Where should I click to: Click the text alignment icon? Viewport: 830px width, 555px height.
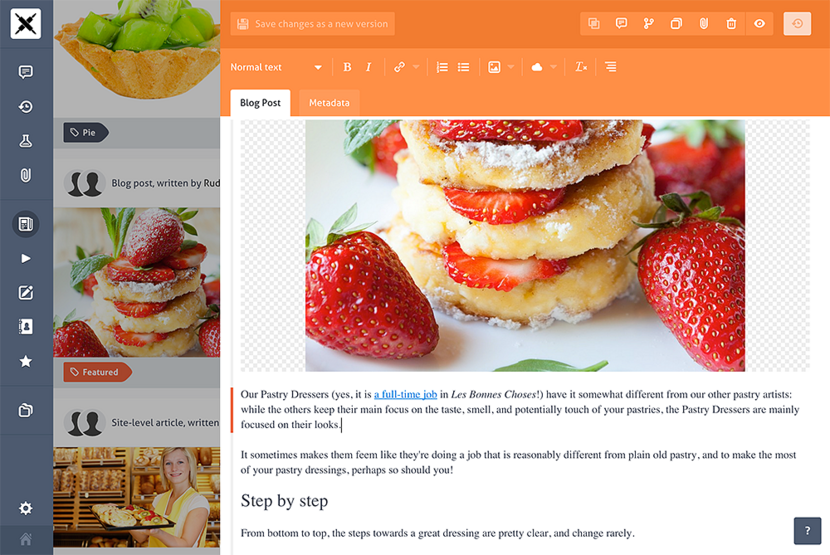click(610, 67)
